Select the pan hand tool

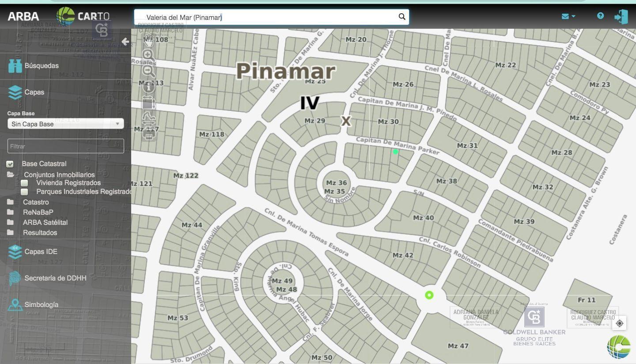tap(149, 40)
